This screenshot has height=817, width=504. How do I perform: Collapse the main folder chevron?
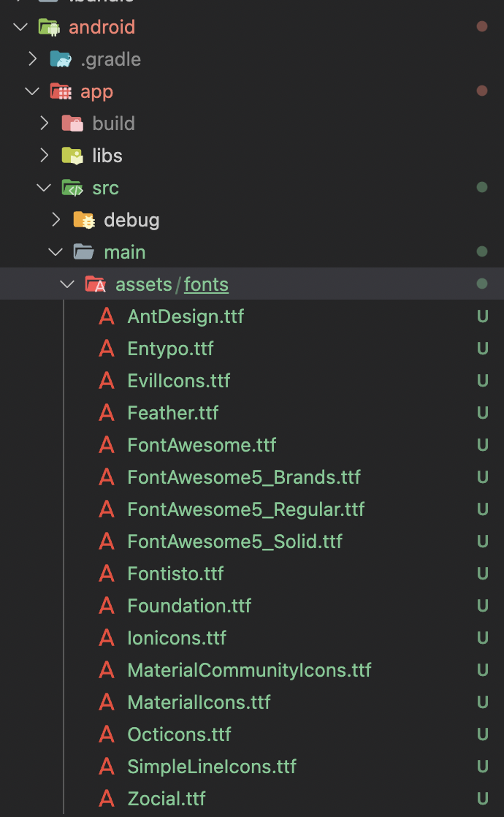point(56,252)
